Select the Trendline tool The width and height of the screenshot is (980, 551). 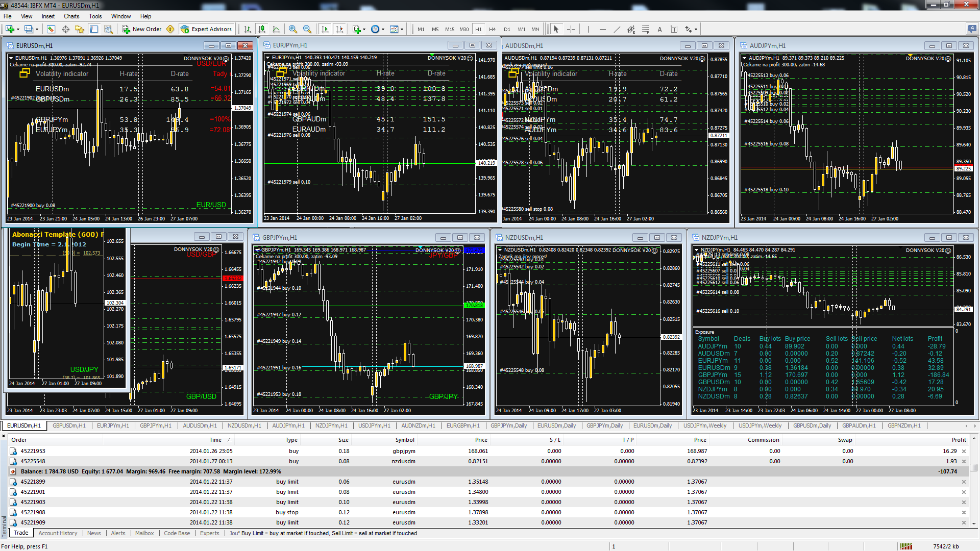click(x=617, y=29)
